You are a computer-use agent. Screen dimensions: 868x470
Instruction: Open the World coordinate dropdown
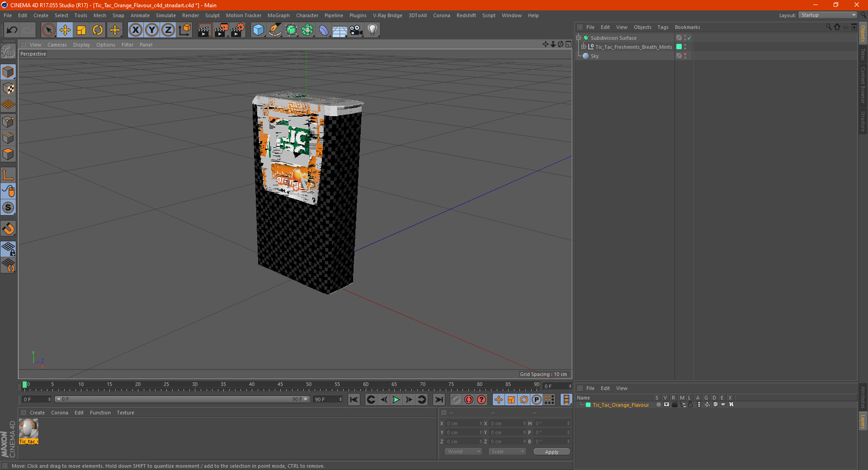(x=463, y=451)
